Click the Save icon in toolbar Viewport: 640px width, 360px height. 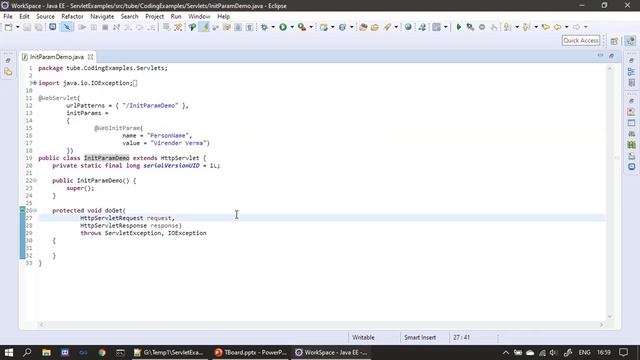(27, 27)
